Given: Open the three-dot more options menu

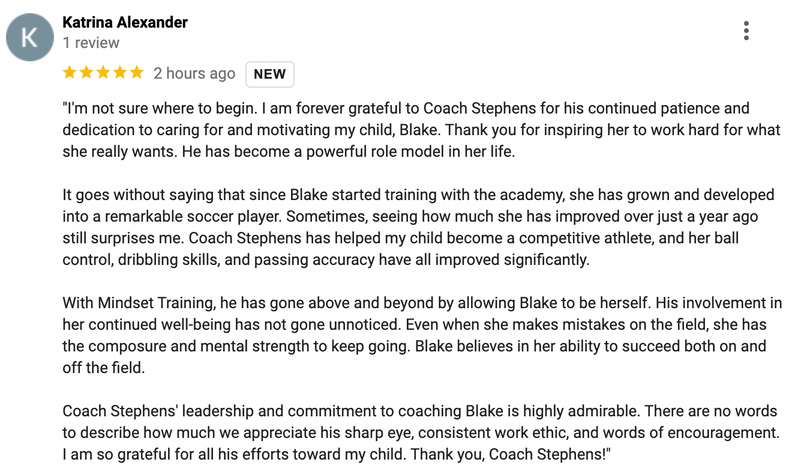Looking at the screenshot, I should point(746,31).
